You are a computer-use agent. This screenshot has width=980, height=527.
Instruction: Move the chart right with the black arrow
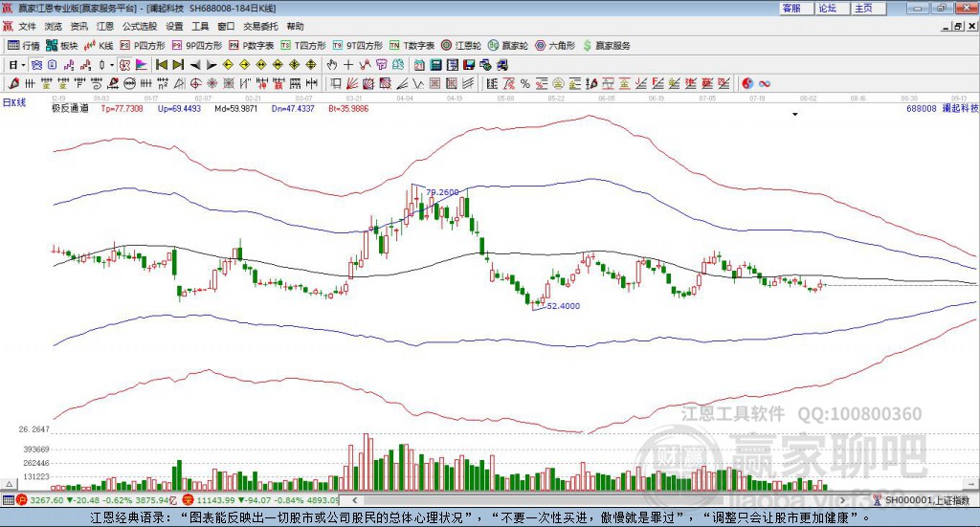click(212, 65)
